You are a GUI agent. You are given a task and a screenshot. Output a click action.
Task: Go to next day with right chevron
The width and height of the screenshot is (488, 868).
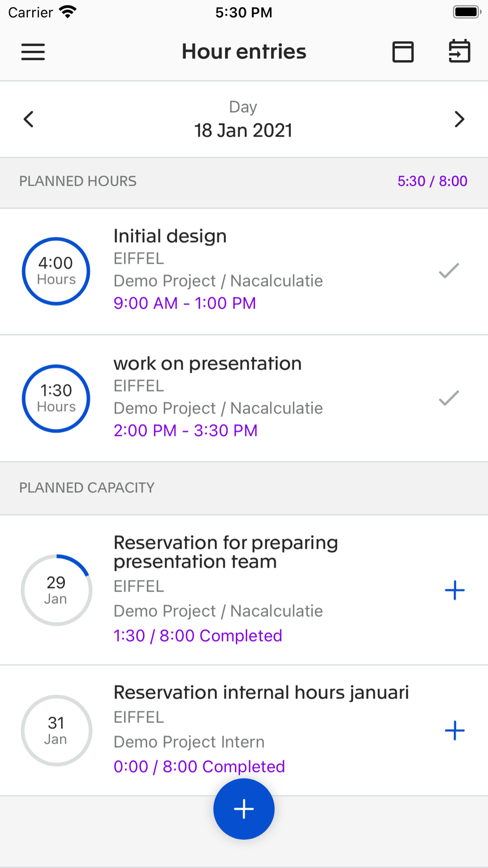pyautogui.click(x=459, y=119)
